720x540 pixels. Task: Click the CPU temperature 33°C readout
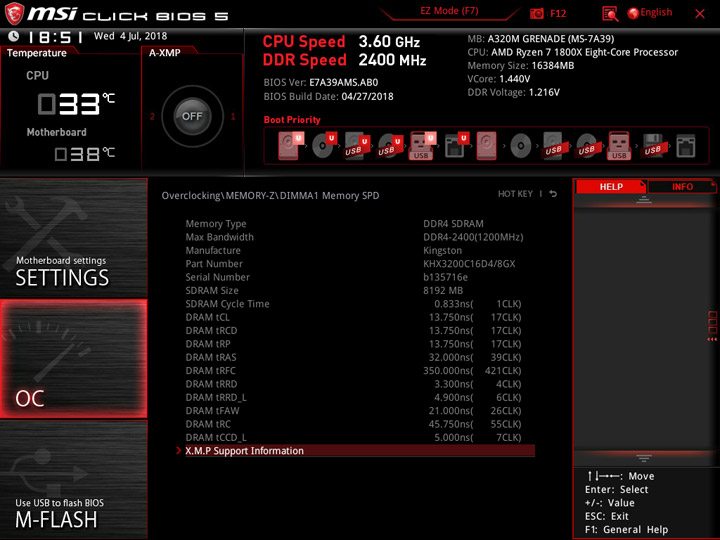tap(76, 104)
